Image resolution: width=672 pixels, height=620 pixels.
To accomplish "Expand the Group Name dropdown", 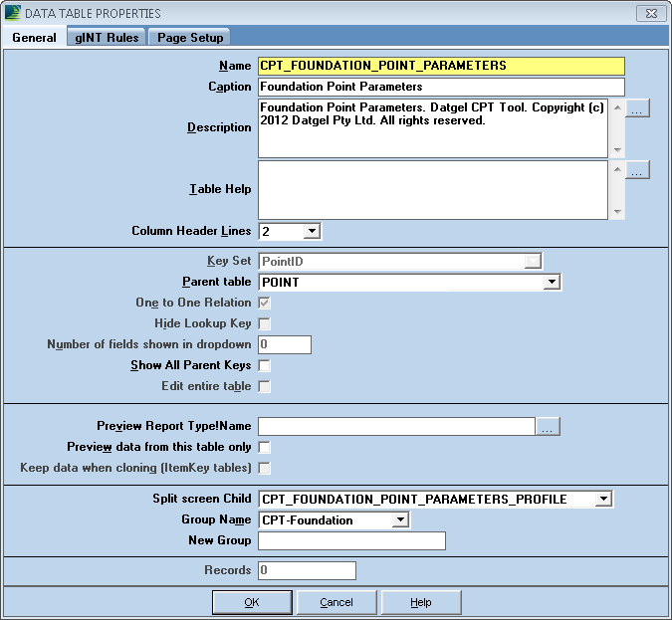I will click(399, 519).
